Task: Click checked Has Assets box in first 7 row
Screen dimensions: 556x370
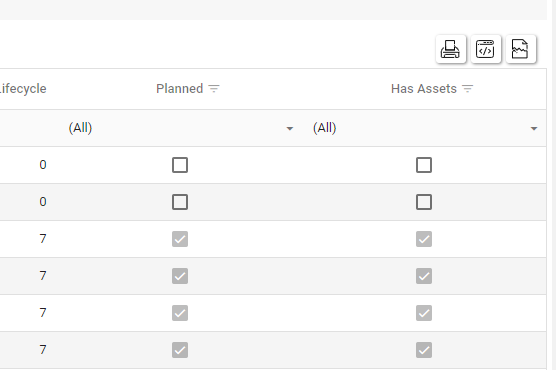Action: [424, 239]
